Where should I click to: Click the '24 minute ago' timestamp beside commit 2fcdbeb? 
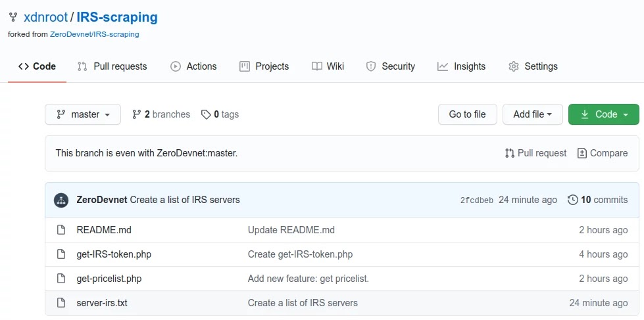click(x=528, y=200)
